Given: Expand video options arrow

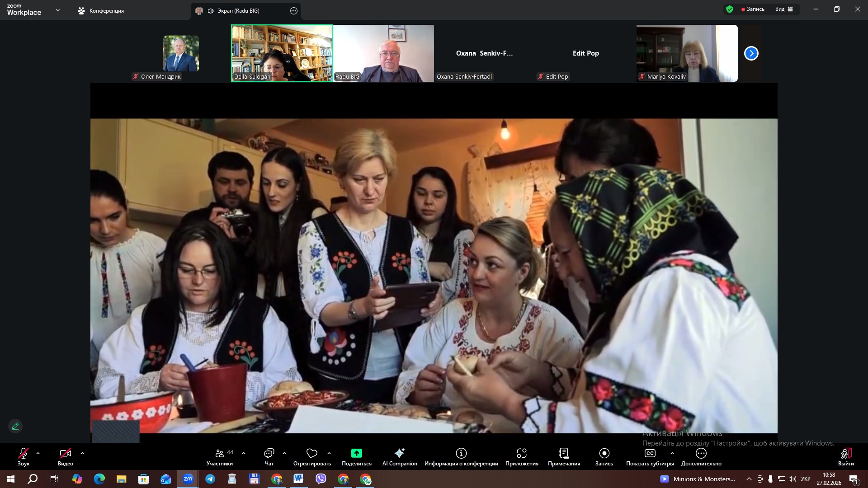Looking at the screenshot, I should [x=82, y=453].
